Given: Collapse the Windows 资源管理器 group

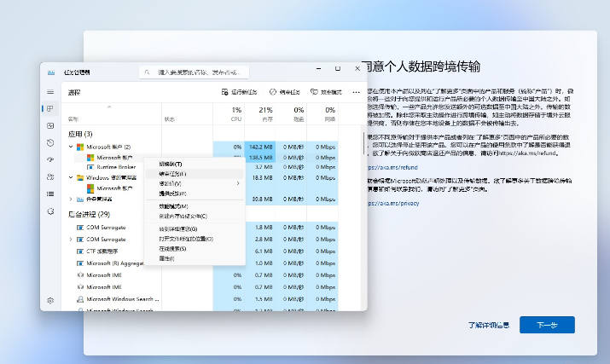Looking at the screenshot, I should (71, 177).
